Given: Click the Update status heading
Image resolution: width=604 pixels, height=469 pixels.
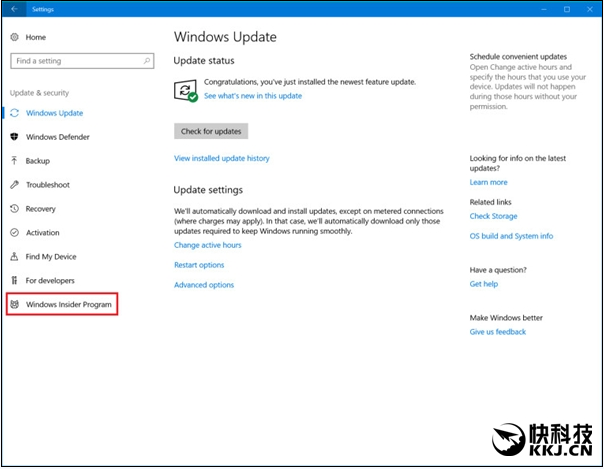Looking at the screenshot, I should tap(204, 61).
